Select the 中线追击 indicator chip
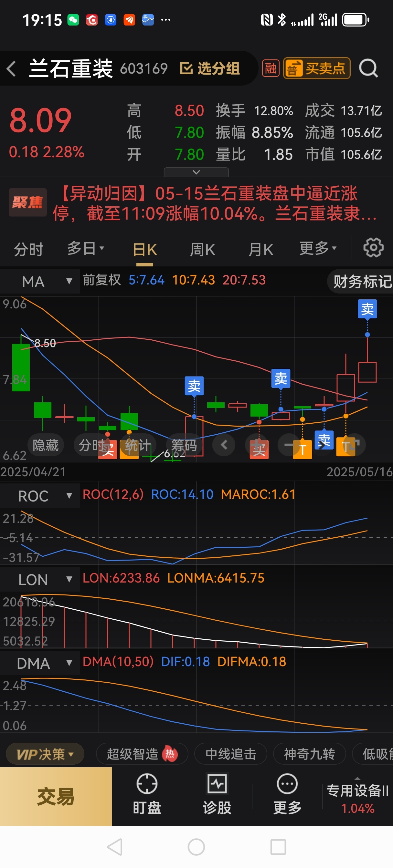 tap(231, 754)
